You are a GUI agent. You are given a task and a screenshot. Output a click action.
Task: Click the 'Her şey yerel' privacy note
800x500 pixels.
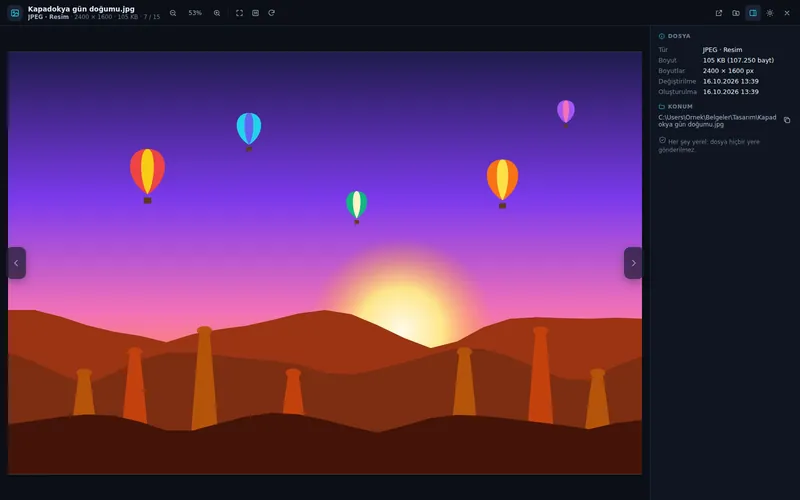709,145
